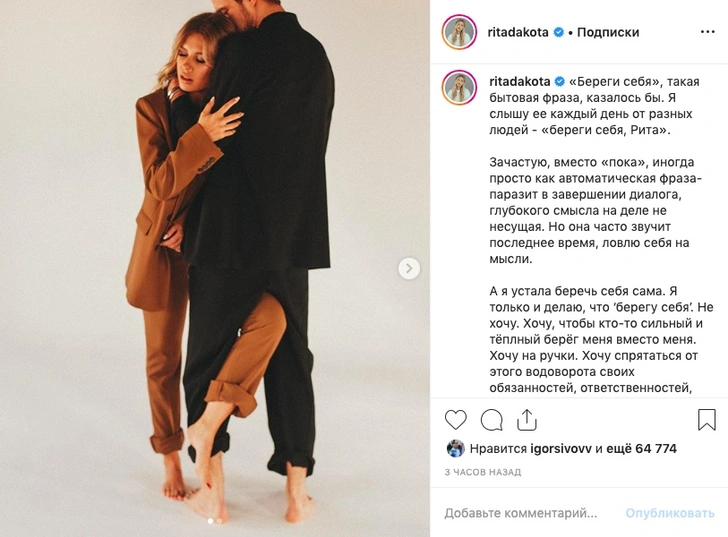This screenshot has height=537, width=728.
Task: Click the verified badge in header
Action: [x=559, y=32]
